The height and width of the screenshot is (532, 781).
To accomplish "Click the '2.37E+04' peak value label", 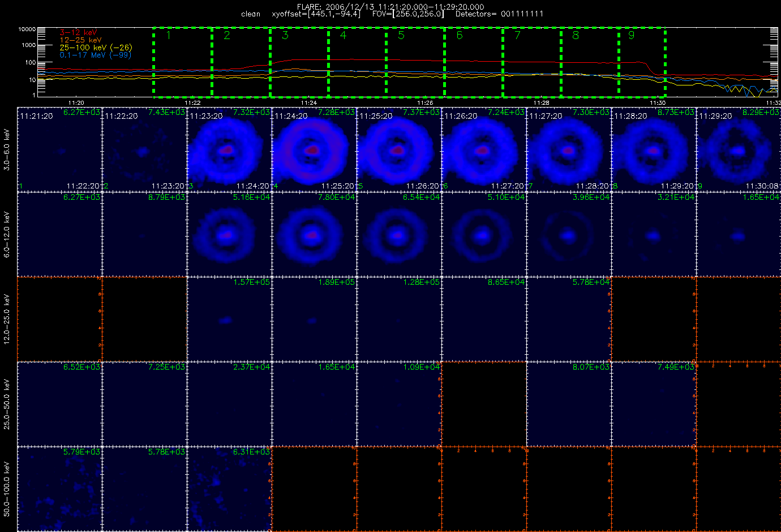I will (251, 367).
